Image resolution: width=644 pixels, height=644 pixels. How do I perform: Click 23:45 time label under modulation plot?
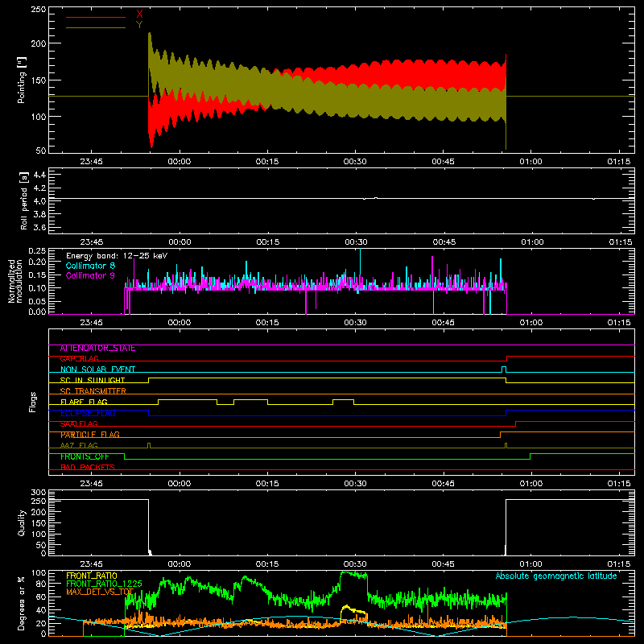click(x=91, y=323)
